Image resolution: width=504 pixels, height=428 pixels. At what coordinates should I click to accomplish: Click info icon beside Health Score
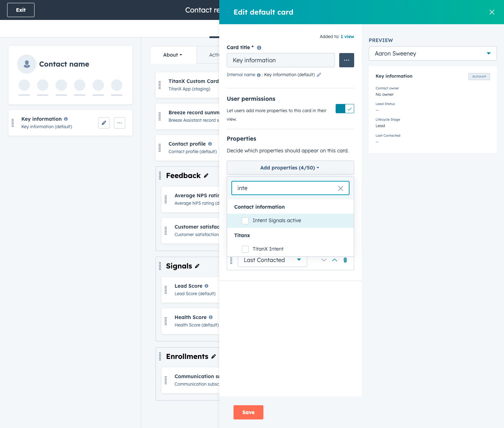coord(211,317)
